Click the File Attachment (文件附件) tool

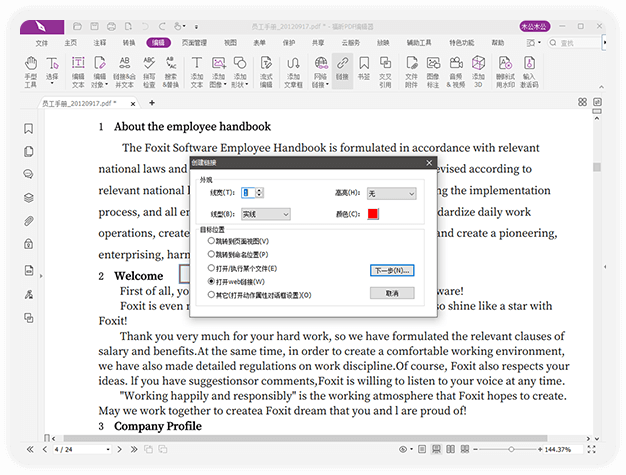(411, 72)
